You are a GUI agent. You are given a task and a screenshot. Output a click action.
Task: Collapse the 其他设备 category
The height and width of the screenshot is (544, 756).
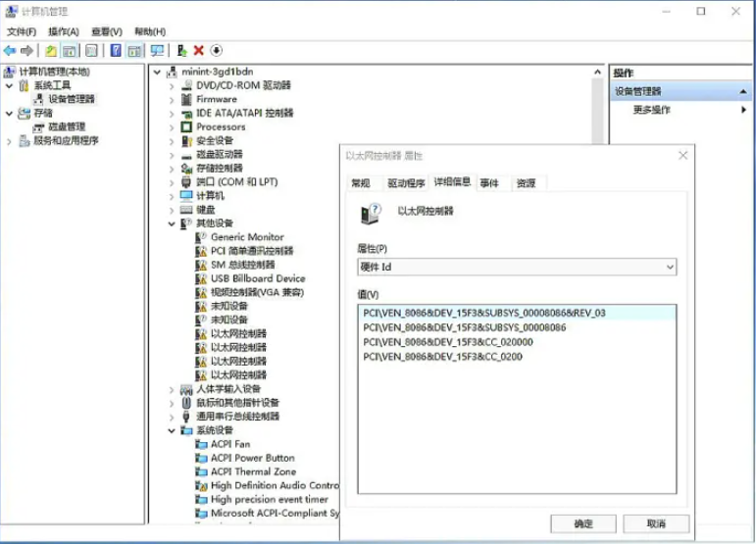coord(172,223)
